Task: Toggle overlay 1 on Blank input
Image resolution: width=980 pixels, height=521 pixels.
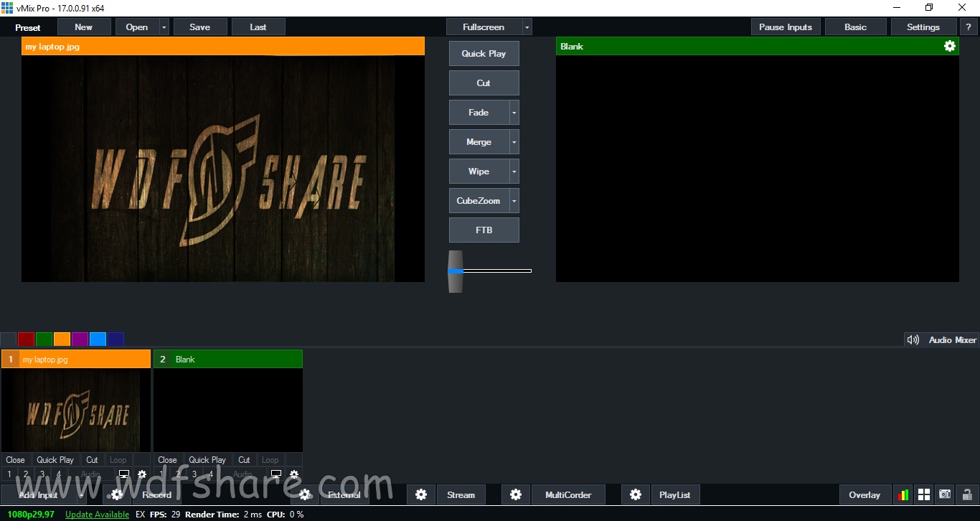Action: pyautogui.click(x=161, y=474)
